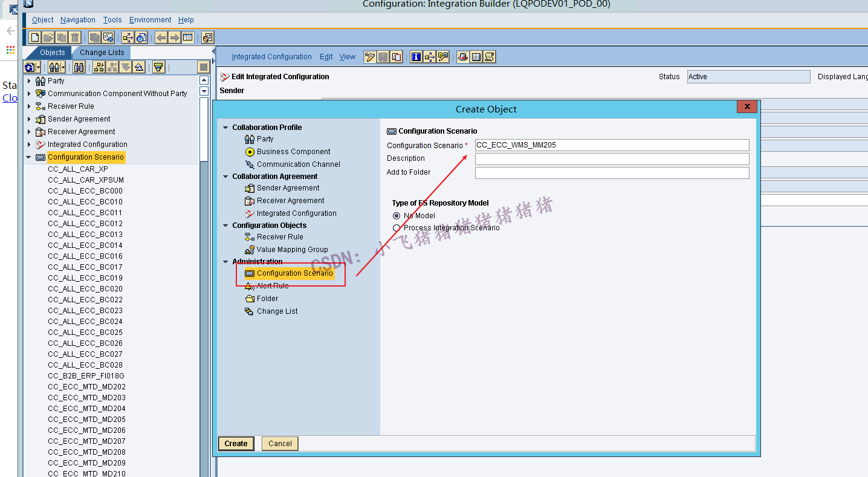Open the people-filter dropdown arrow in Objects toolbar
This screenshot has height=477, width=868.
coord(63,67)
